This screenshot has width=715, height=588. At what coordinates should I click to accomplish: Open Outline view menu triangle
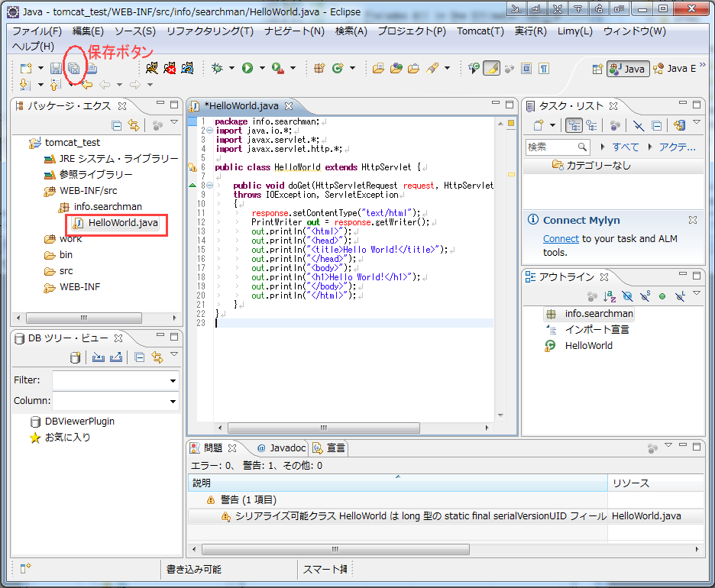(x=697, y=293)
